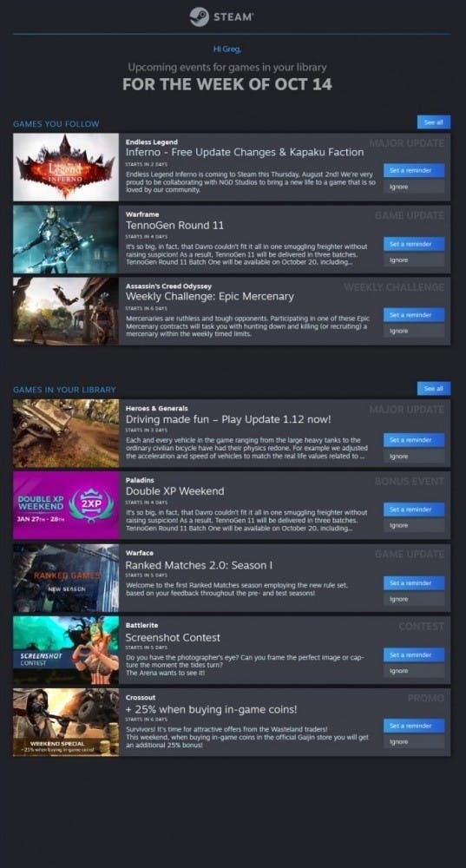Ignore the Crossout in-game coins promo

(414, 742)
